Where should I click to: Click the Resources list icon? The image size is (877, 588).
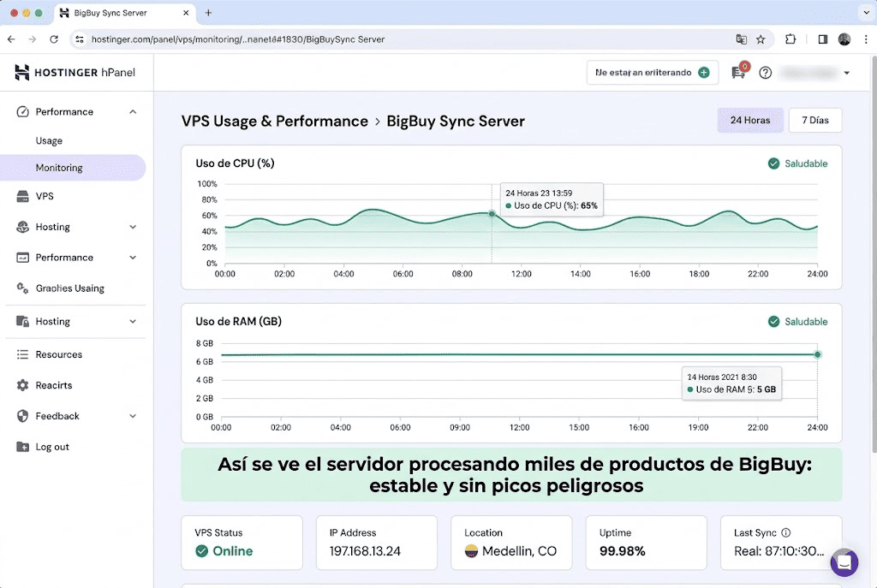(x=22, y=354)
